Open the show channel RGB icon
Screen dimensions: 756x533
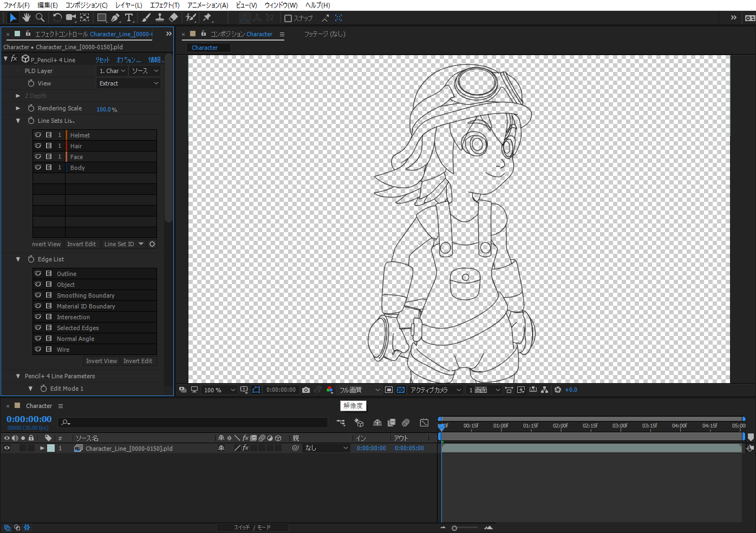coord(330,390)
